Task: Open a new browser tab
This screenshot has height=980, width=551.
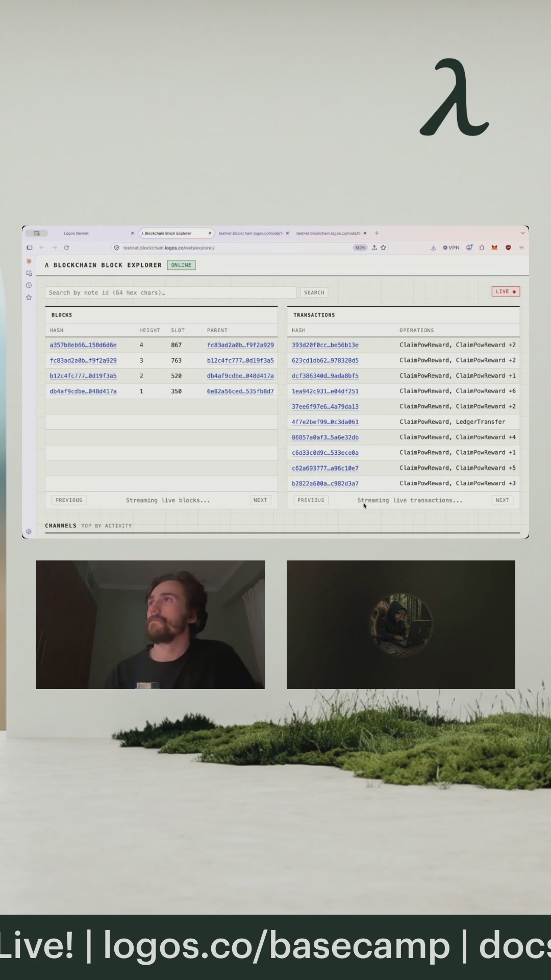Action: click(x=377, y=233)
